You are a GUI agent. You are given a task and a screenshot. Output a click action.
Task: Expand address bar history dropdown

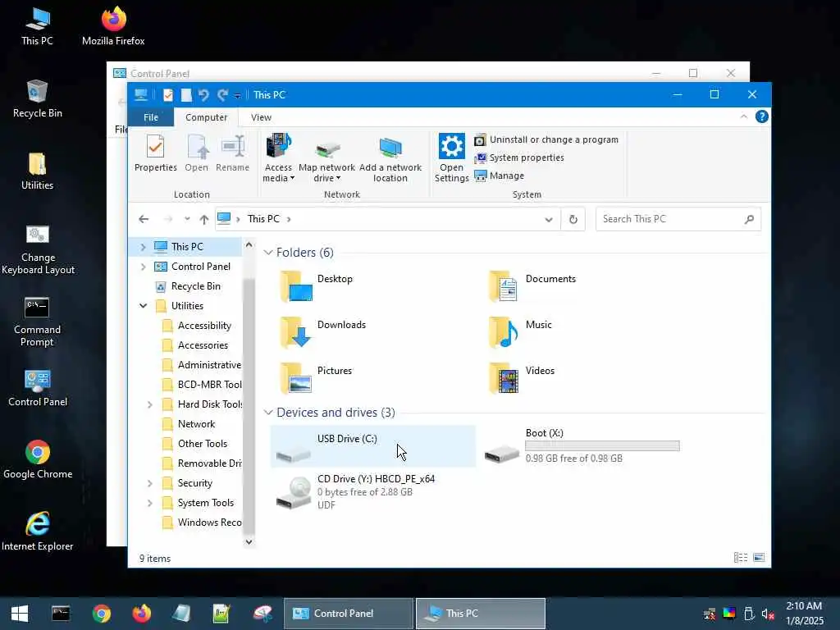(x=549, y=219)
